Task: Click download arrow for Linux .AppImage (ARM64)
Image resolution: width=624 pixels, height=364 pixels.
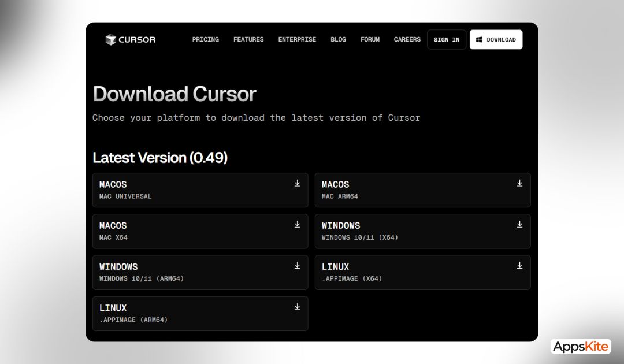Action: click(298, 307)
